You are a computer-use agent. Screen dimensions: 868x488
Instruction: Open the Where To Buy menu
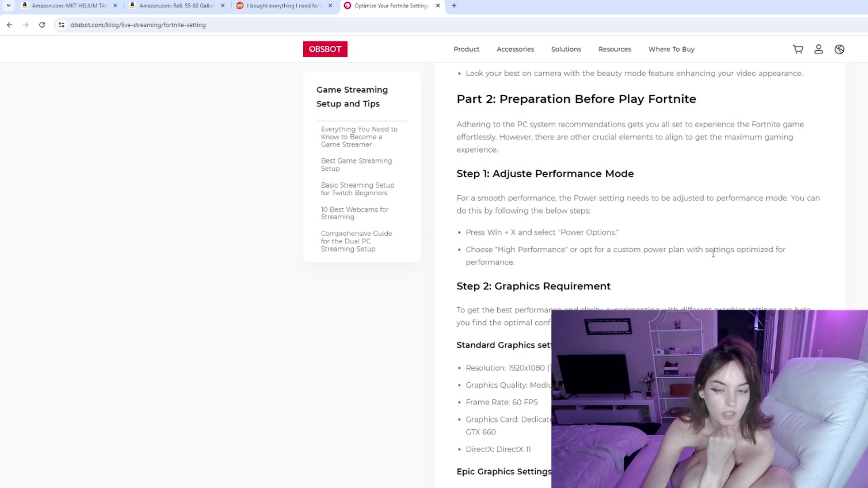coord(671,49)
